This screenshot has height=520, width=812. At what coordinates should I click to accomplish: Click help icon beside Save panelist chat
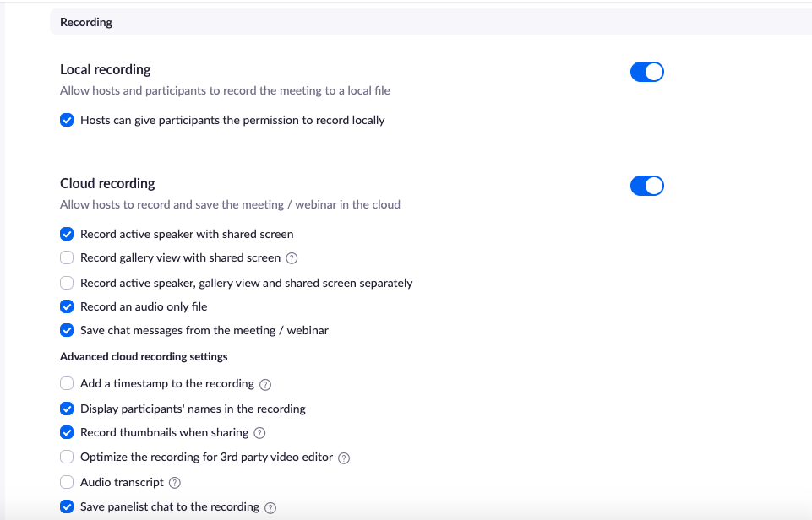tap(270, 507)
